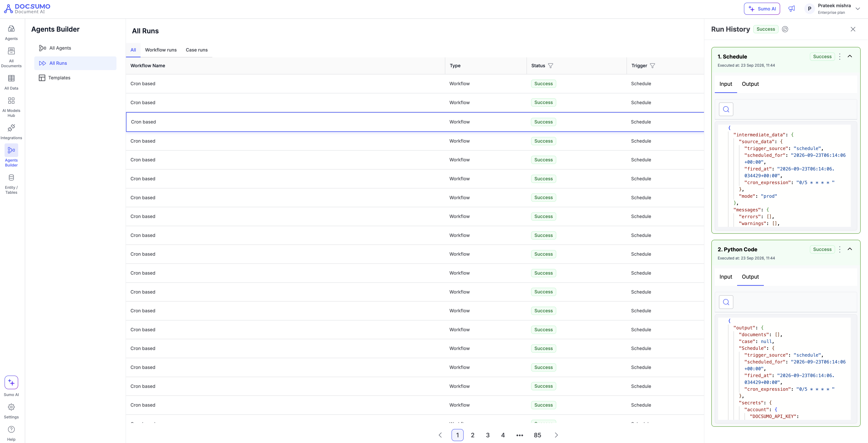
Task: Open AI Models Hub in sidebar
Action: (11, 107)
